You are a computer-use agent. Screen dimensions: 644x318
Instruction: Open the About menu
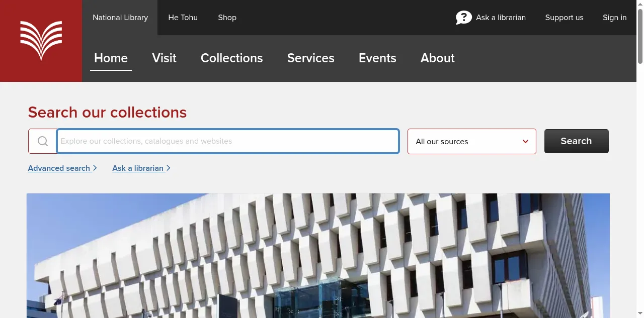click(437, 58)
